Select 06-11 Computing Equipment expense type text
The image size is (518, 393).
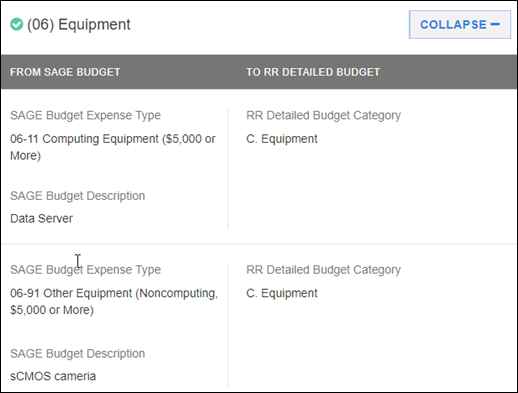click(113, 147)
